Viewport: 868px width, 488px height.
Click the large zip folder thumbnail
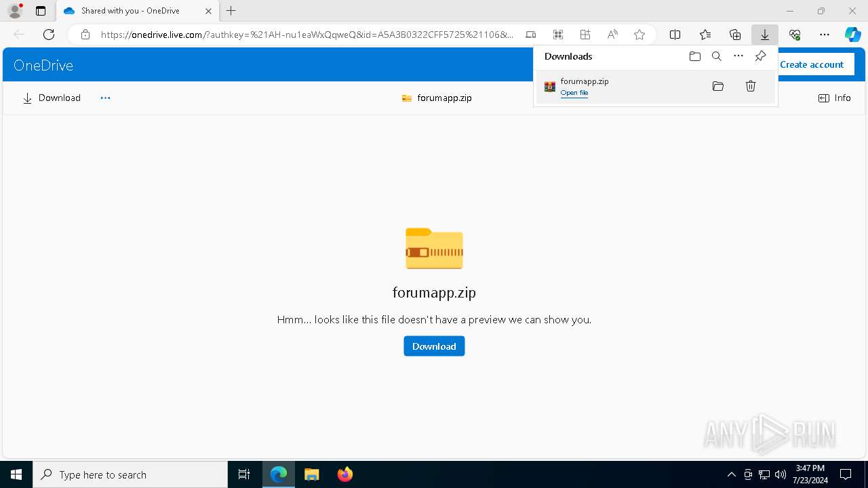[x=434, y=249]
